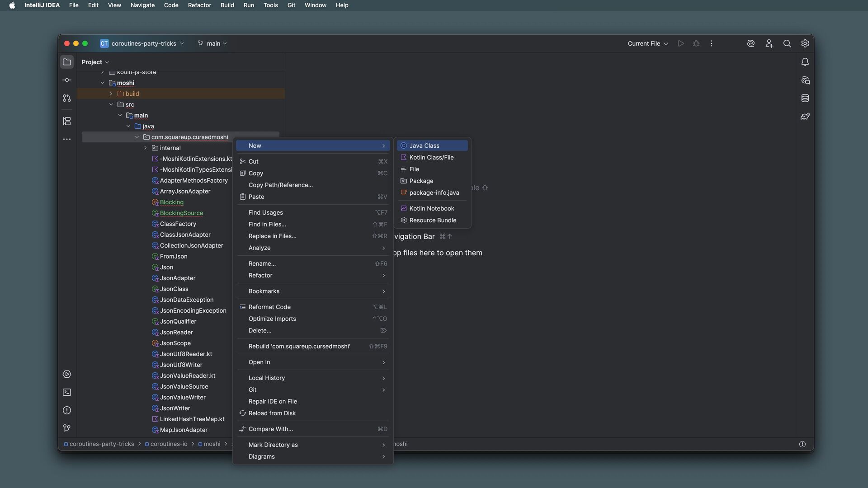Screen dimensions: 868x488
Task: Open the Apple menu
Action: 12,5
